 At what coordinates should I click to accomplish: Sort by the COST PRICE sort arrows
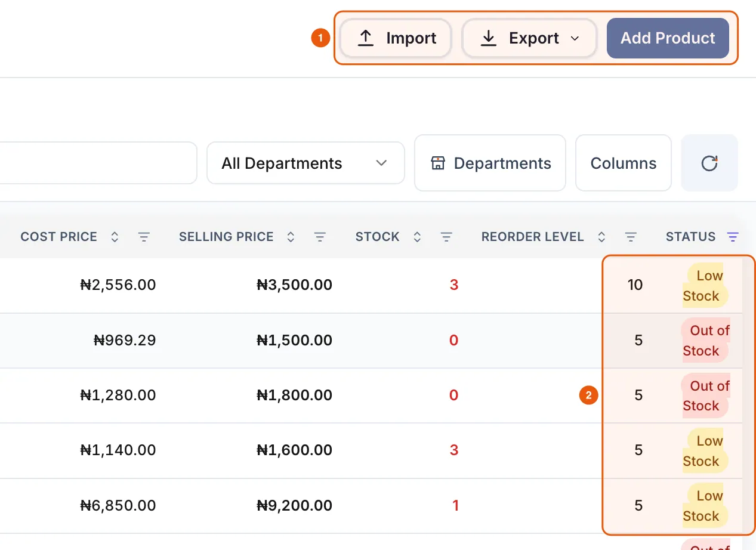(115, 237)
